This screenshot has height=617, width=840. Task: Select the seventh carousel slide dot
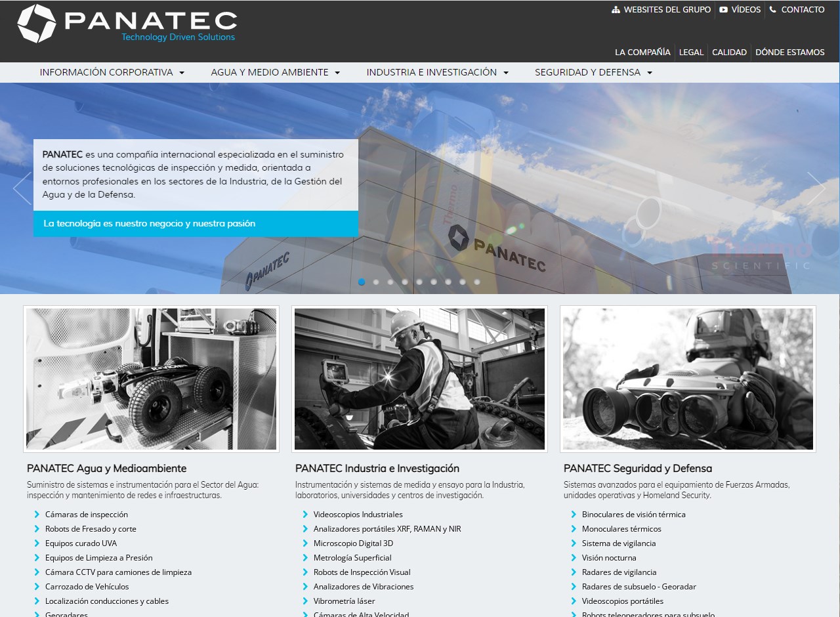[x=448, y=282]
